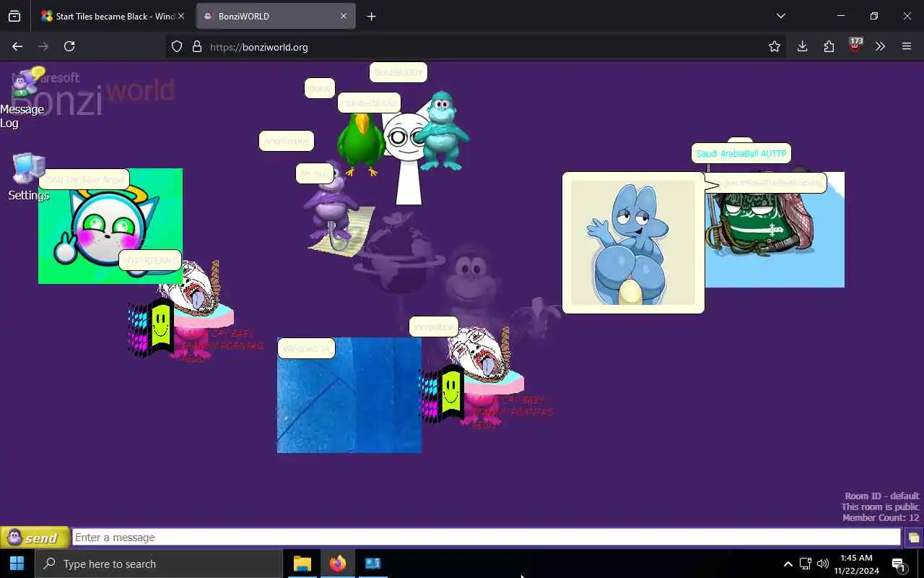Click the 'boredbox' name tag
Screen dimensions: 924x578
tap(434, 327)
